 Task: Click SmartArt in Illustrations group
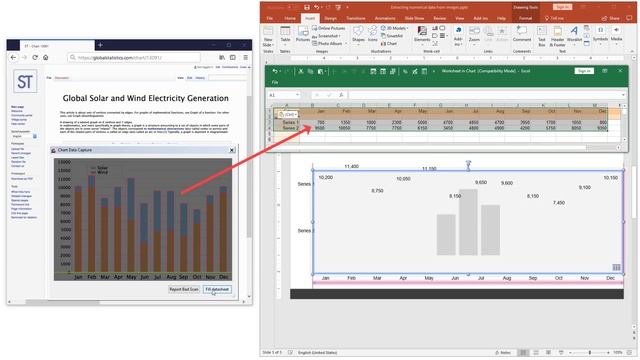click(391, 36)
